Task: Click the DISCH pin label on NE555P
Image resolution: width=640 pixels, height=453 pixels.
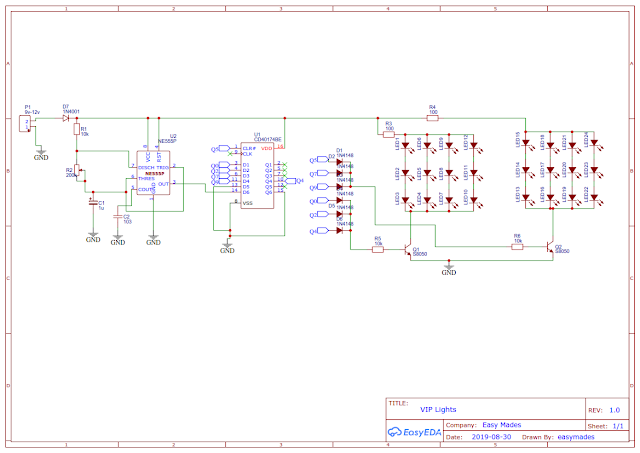Action: coord(146,168)
